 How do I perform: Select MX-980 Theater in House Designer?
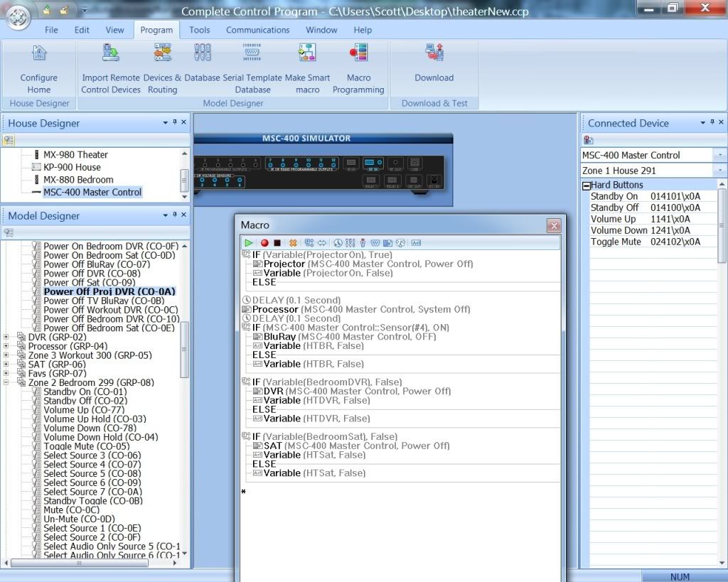click(x=75, y=154)
